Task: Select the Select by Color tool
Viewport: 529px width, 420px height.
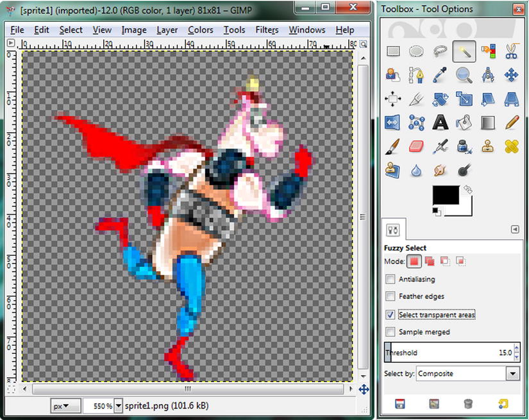Action: tap(488, 51)
